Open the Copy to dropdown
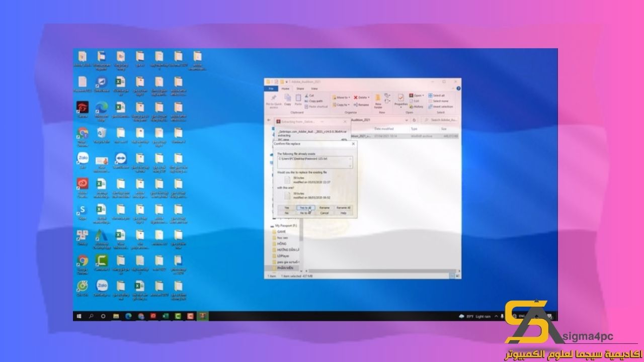Viewport: 644px width, 362px height. 342,105
